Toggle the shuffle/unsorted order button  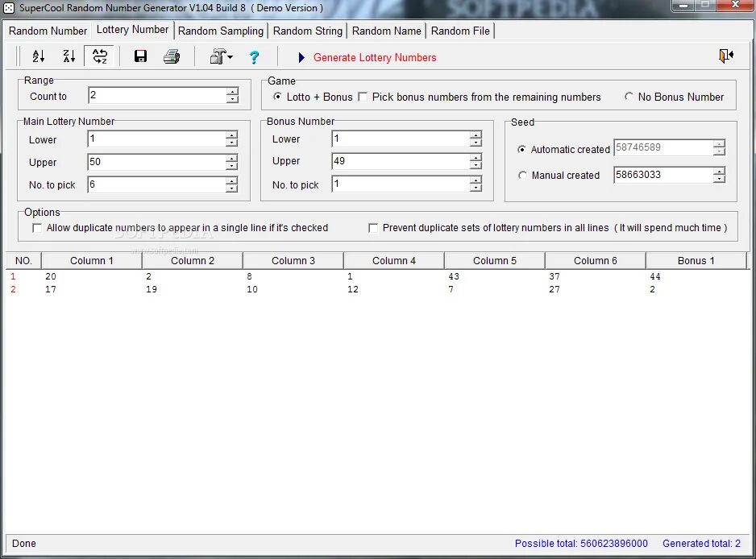coord(100,56)
